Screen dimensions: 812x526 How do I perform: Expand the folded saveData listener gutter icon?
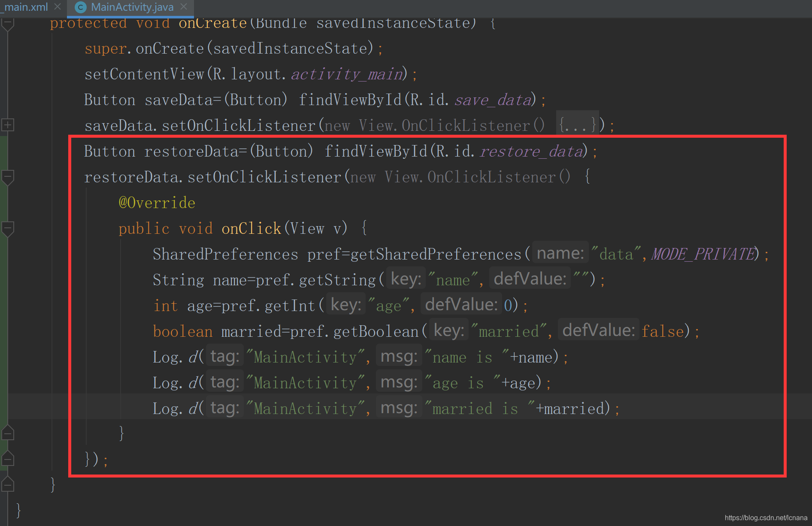pos(8,125)
